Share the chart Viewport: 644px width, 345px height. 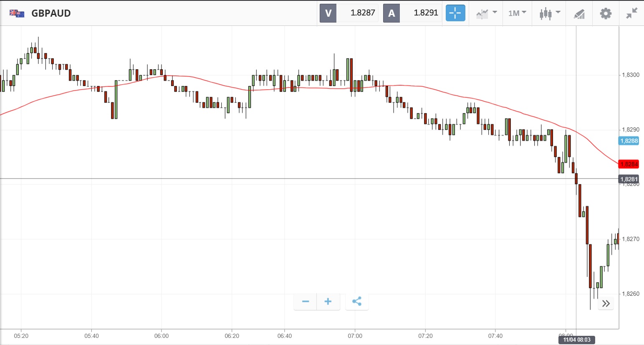point(357,302)
